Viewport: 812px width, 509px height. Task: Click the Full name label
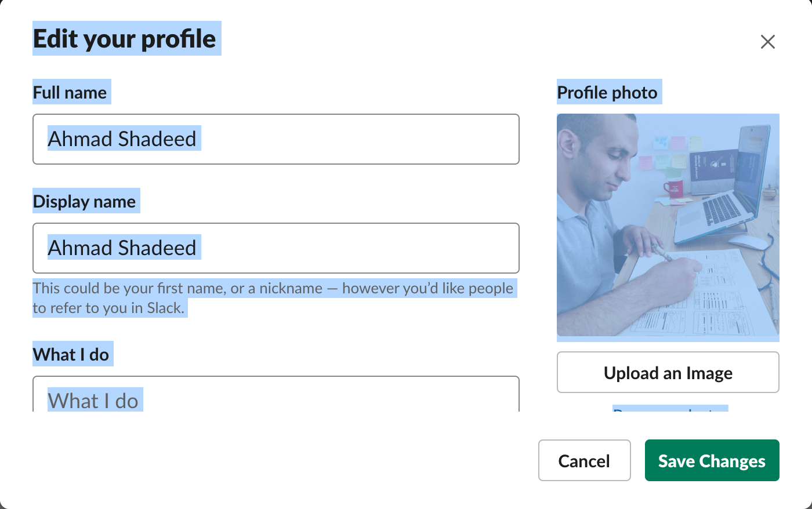[70, 93]
